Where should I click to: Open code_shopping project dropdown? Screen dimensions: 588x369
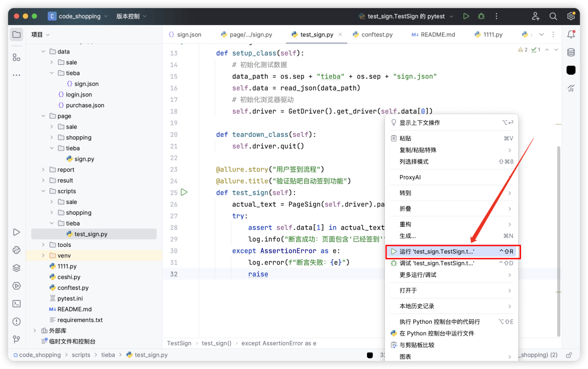click(78, 16)
